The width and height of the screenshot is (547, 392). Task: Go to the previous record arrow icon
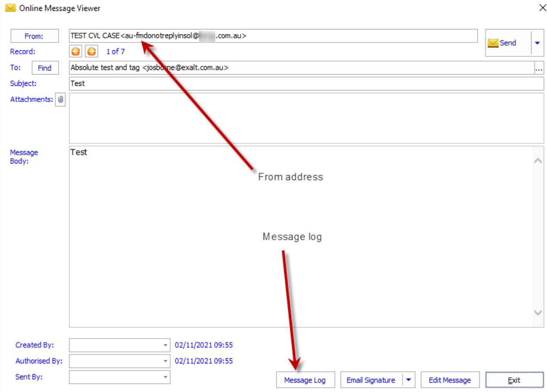coord(76,51)
